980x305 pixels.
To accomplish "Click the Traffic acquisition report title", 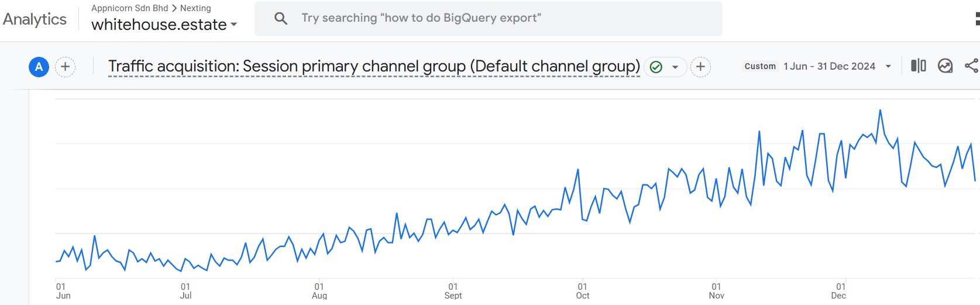I will pos(374,66).
